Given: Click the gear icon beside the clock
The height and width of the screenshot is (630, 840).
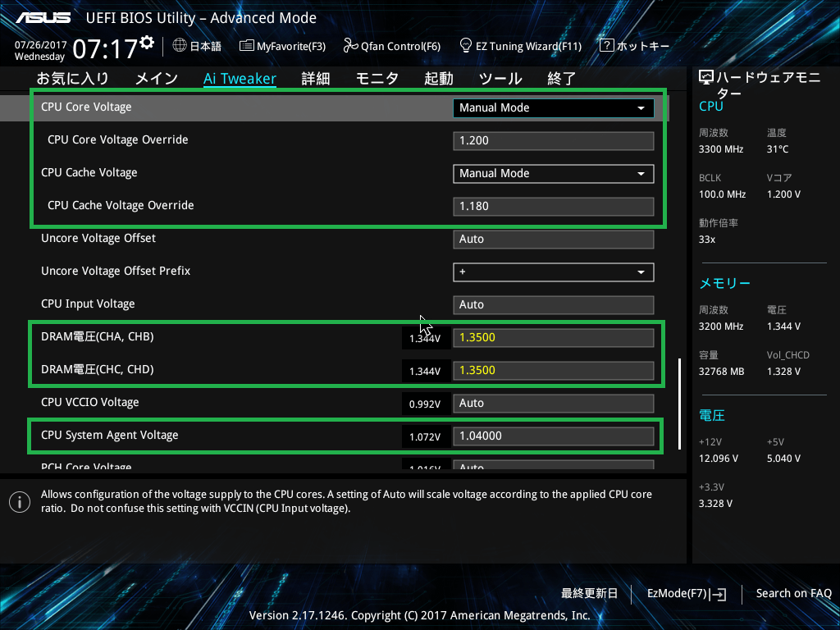Looking at the screenshot, I should 147,43.
